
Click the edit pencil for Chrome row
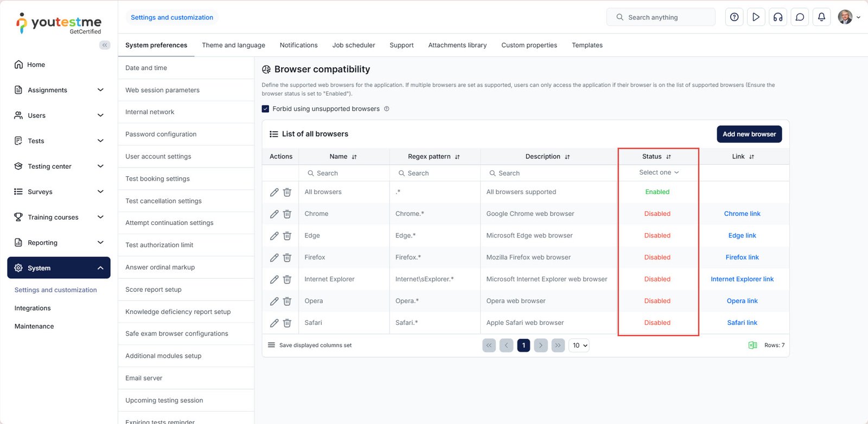[x=274, y=214]
